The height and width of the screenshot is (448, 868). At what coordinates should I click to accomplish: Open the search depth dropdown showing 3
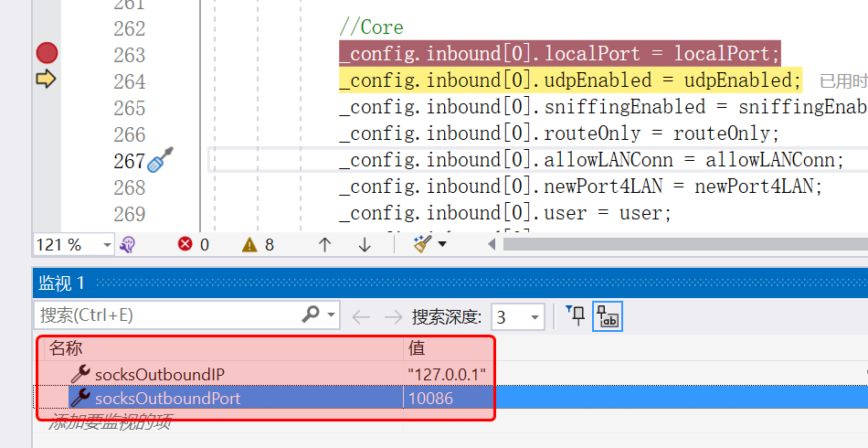pos(535,317)
